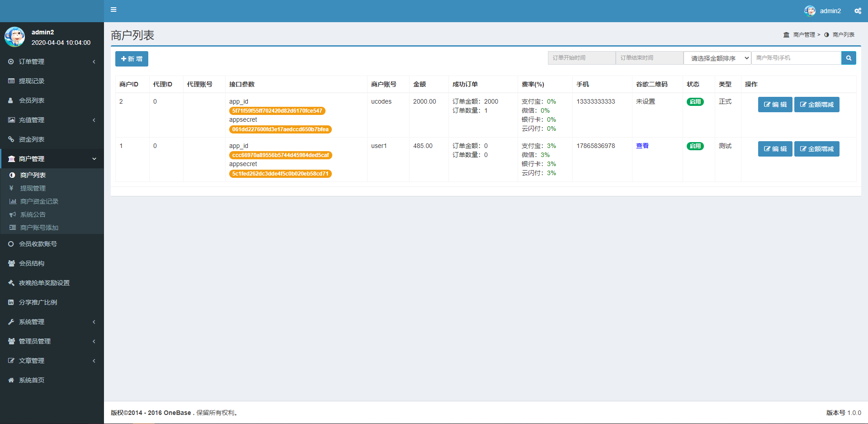This screenshot has height=424, width=868.
Task: Click the 新增 button
Action: [x=132, y=59]
